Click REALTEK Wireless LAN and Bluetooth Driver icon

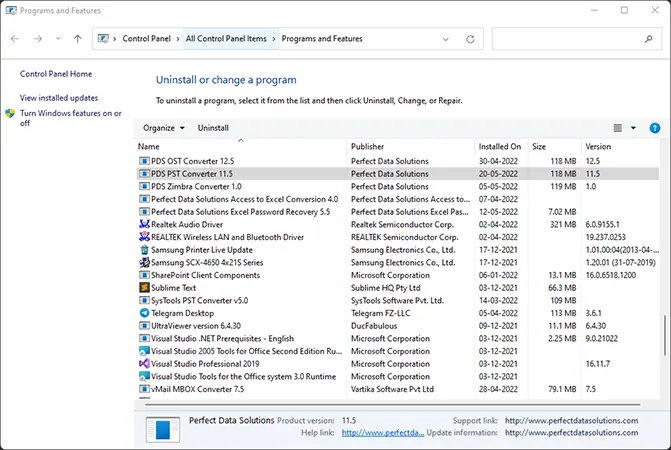[144, 237]
